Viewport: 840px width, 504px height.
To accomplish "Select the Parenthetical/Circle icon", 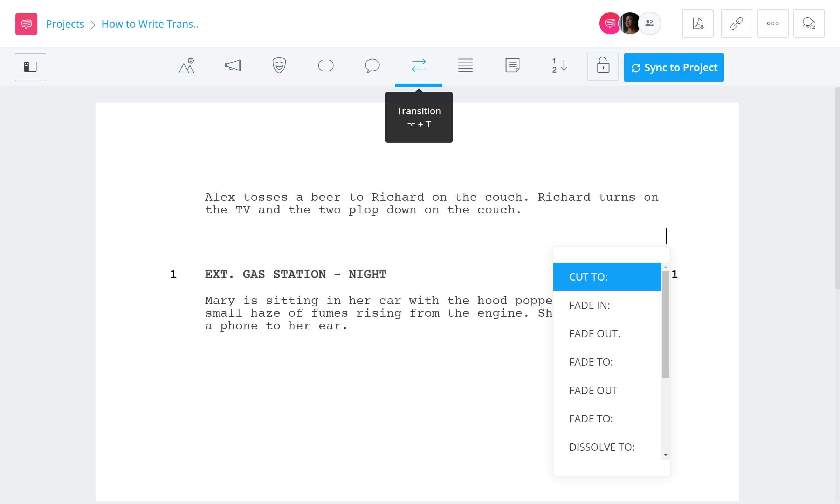I will tap(326, 66).
